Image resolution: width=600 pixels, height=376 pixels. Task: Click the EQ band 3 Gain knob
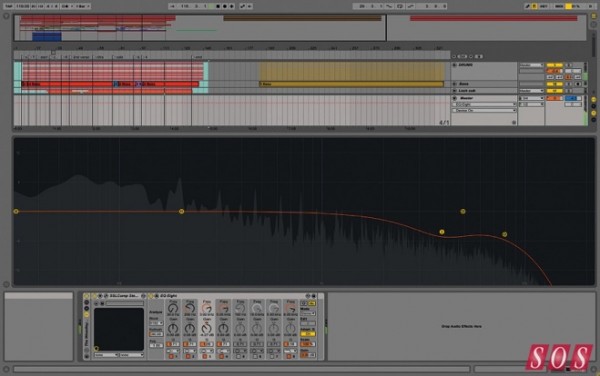[x=207, y=328]
